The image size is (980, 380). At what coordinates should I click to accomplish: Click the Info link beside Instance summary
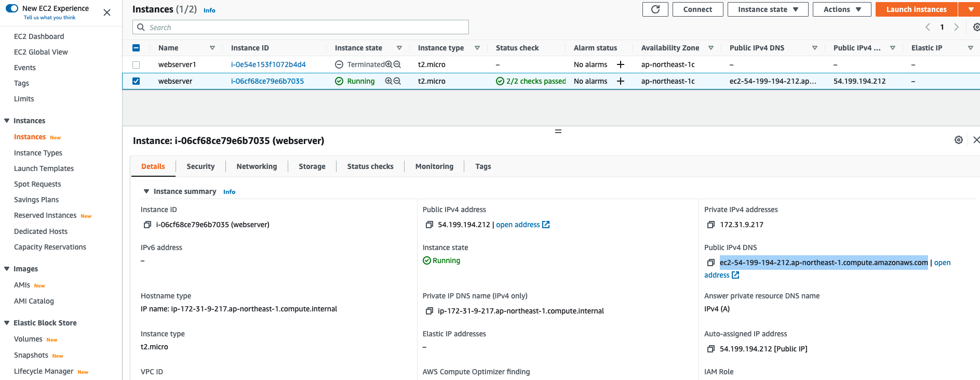(229, 192)
